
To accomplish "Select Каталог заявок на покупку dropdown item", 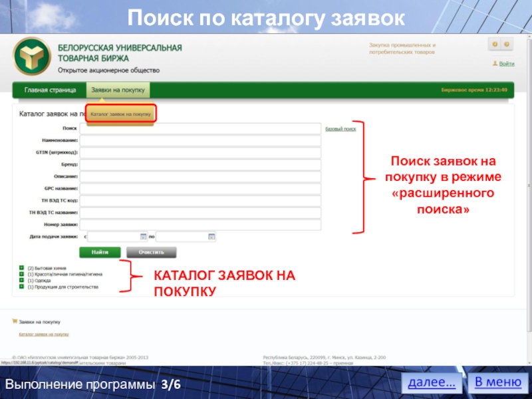I will (x=120, y=114).
